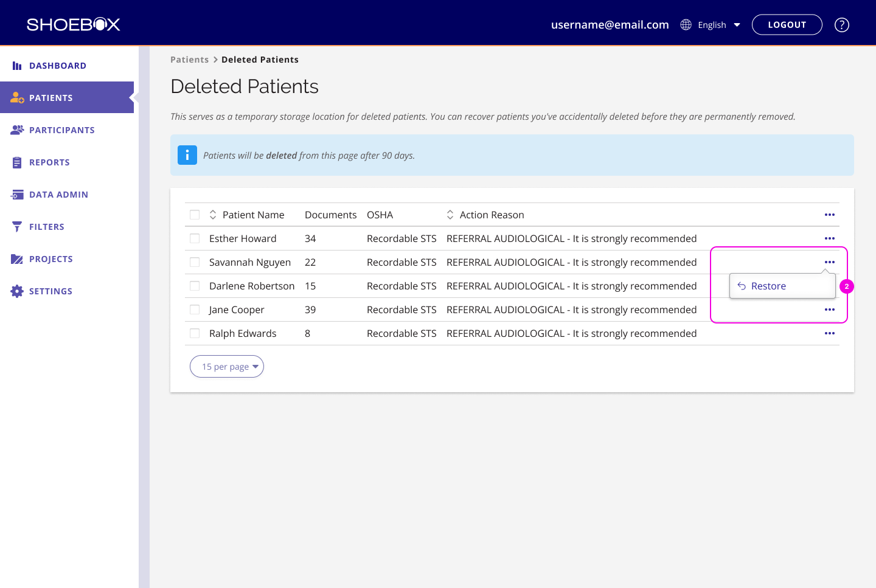Select Savannah Nguyen's checkbox

pyautogui.click(x=195, y=262)
